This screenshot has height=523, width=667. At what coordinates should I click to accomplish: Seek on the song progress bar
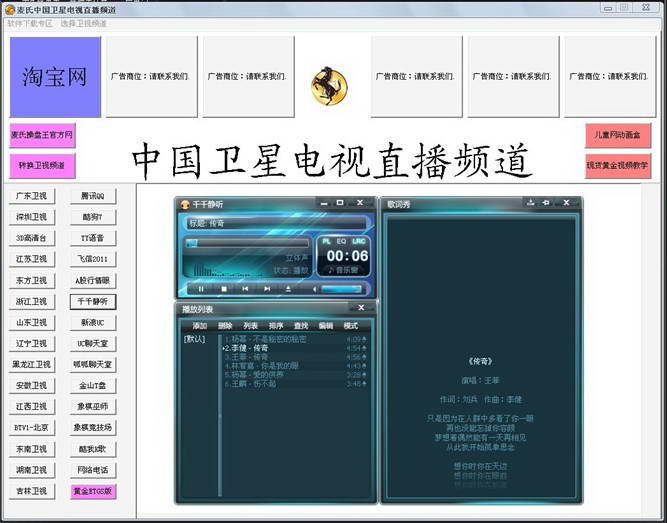click(x=247, y=243)
